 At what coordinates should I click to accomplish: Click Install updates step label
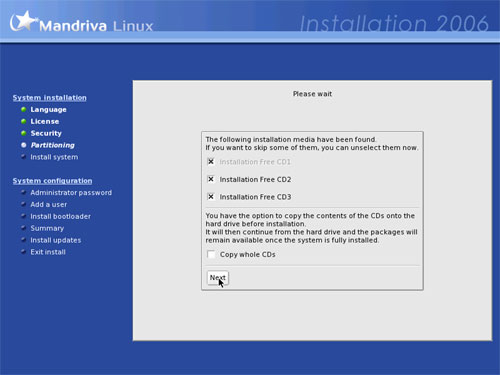(x=56, y=240)
